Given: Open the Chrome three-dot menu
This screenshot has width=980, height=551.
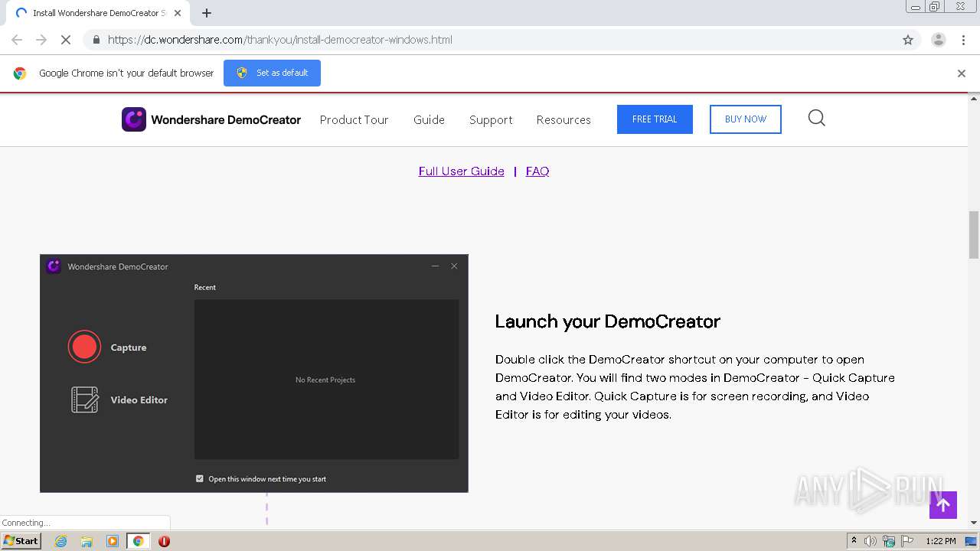Looking at the screenshot, I should (964, 40).
